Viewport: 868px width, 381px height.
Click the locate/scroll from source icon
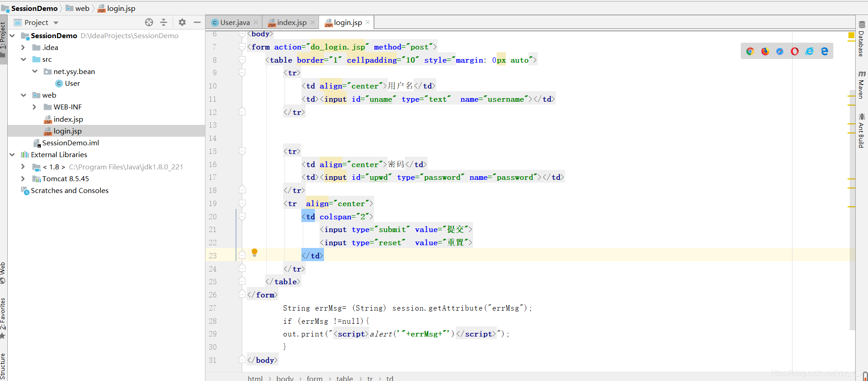click(x=149, y=22)
